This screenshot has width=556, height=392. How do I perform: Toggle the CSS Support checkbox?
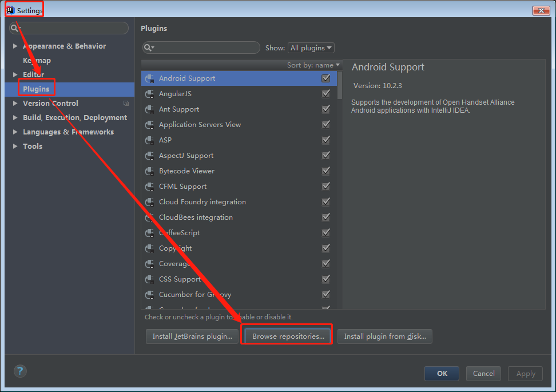[x=326, y=279]
